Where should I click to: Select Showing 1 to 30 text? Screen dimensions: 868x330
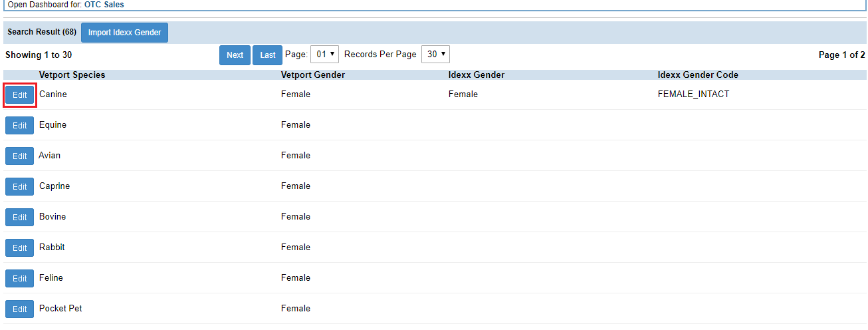39,55
